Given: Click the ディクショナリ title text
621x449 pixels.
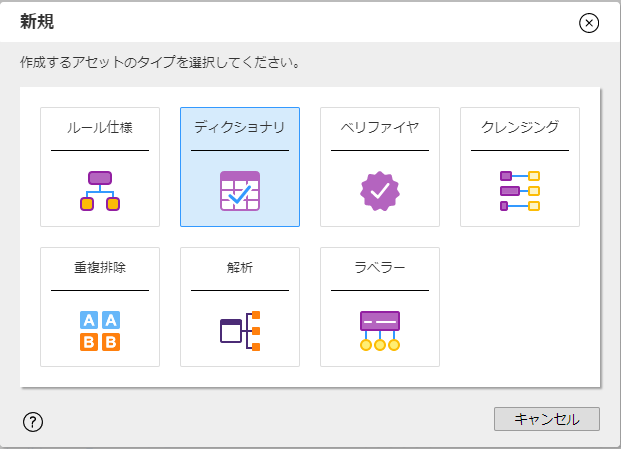Looking at the screenshot, I should point(240,127).
